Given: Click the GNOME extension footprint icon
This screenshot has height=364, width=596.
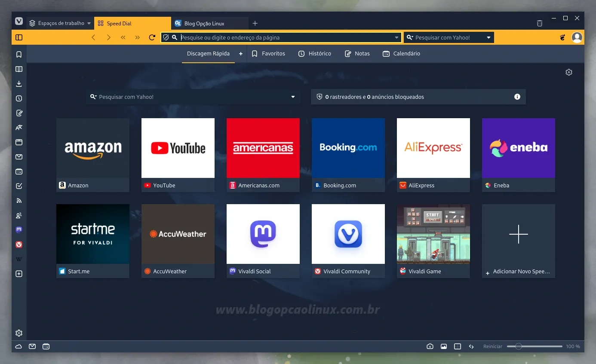Looking at the screenshot, I should (562, 37).
